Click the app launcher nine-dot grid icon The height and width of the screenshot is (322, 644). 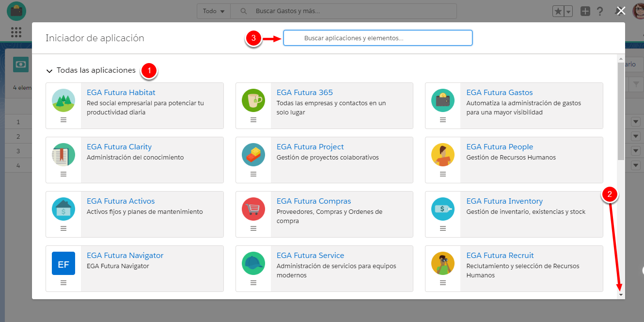[x=16, y=32]
